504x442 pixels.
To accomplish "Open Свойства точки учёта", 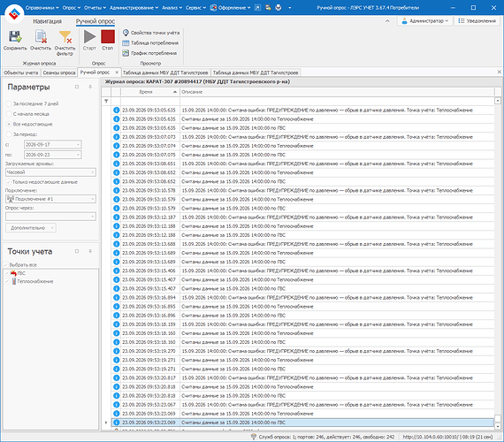I will [x=150, y=33].
